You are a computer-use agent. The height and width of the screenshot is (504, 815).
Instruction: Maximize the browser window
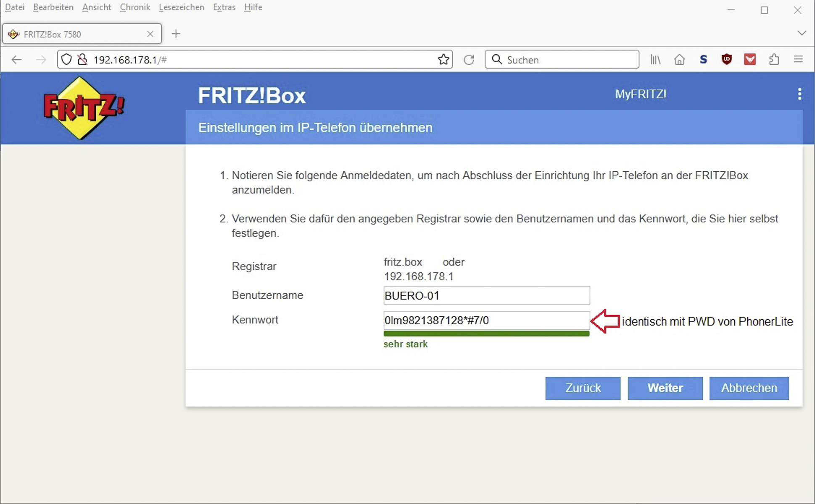coord(765,10)
